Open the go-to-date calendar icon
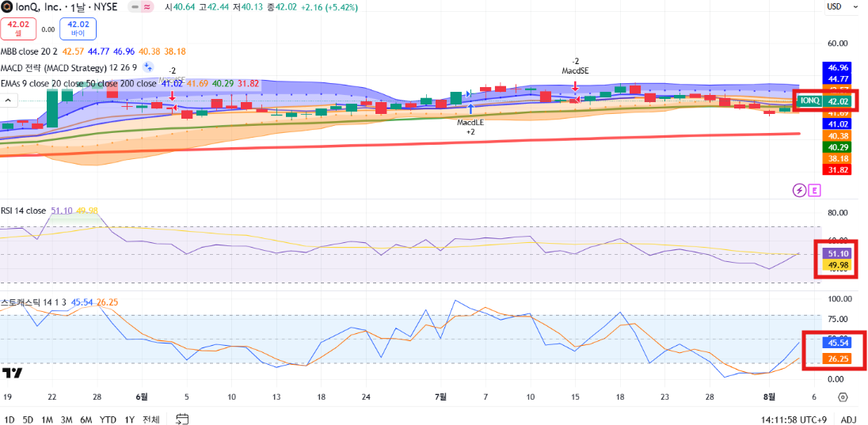Viewport: 868px width, 425px height. [x=183, y=419]
